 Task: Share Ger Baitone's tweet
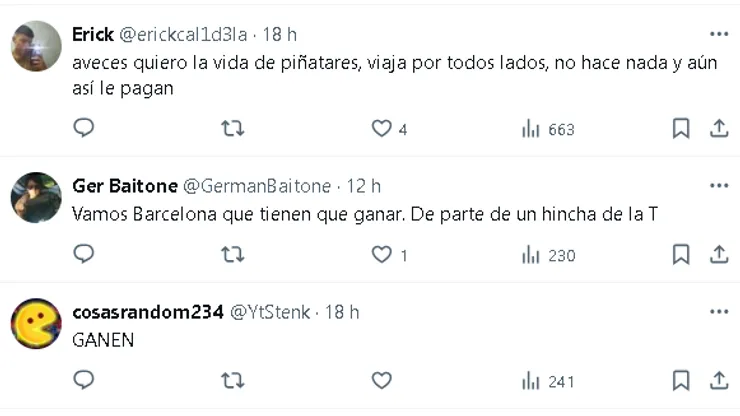click(718, 255)
